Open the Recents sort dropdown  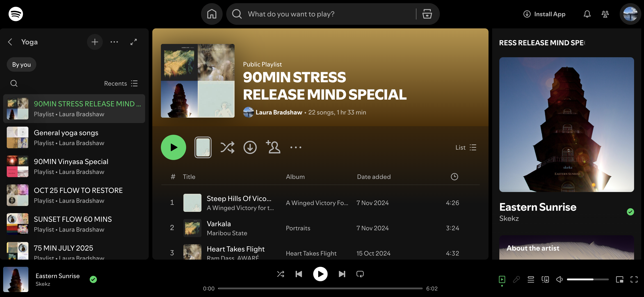(x=121, y=83)
